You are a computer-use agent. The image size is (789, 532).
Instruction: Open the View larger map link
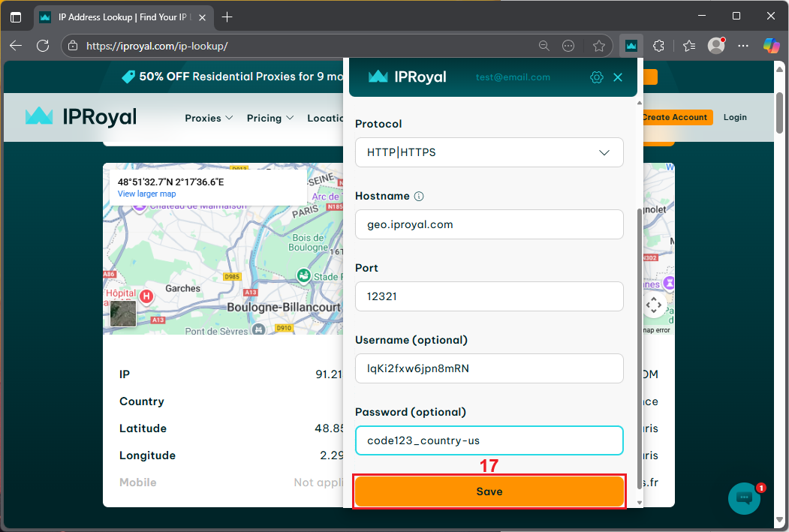147,194
